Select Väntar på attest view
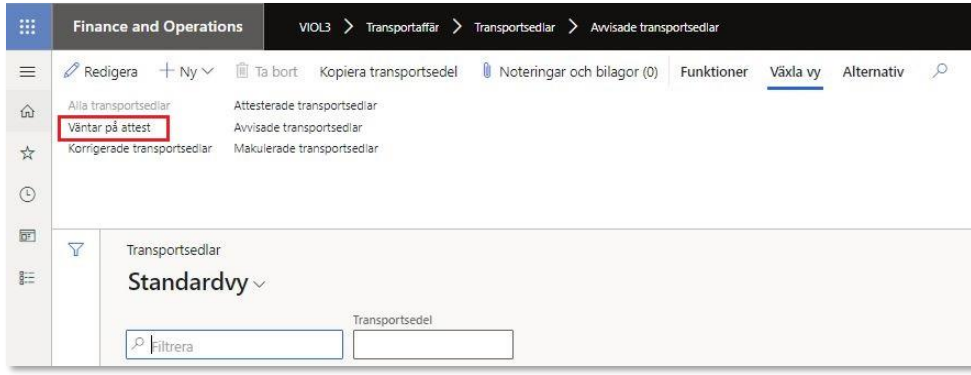This screenshot has height=375, width=971. click(109, 127)
